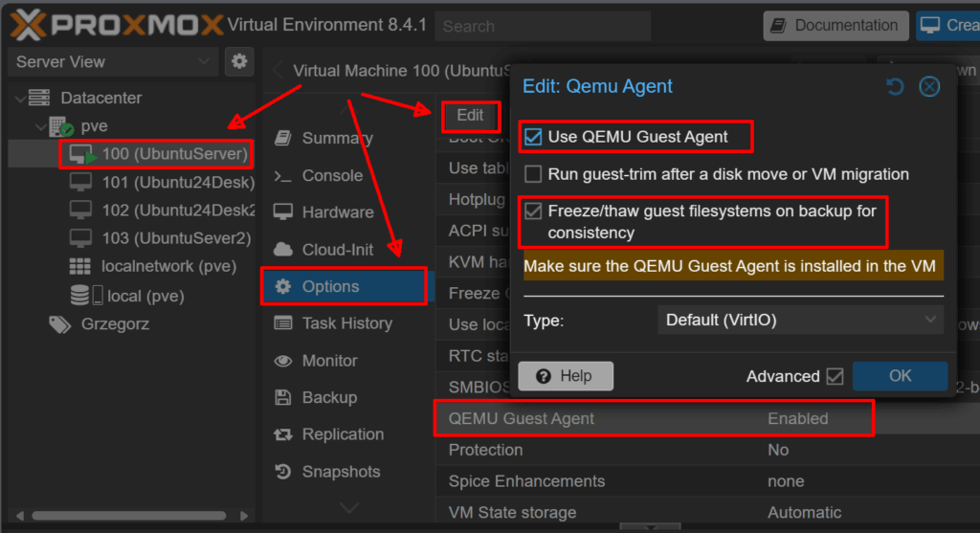Viewport: 980px width, 533px height.
Task: Click the Options gear icon
Action: 283,286
